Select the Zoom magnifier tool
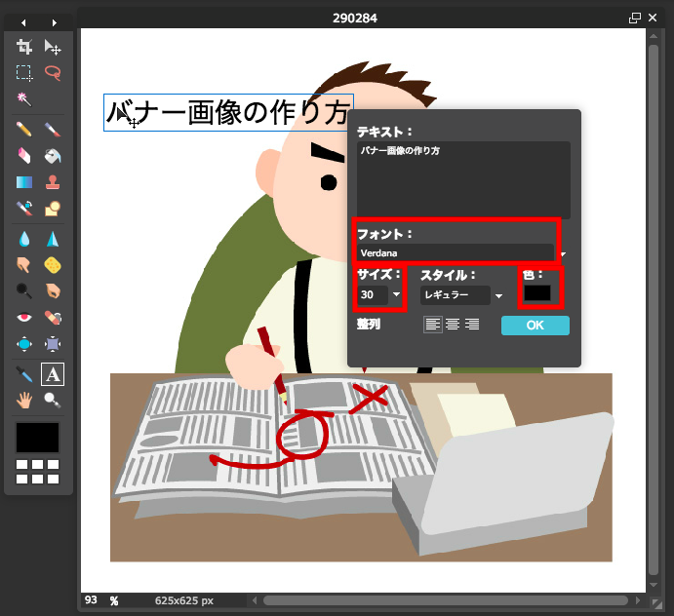Screen dimensions: 674x616 pyautogui.click(x=53, y=401)
